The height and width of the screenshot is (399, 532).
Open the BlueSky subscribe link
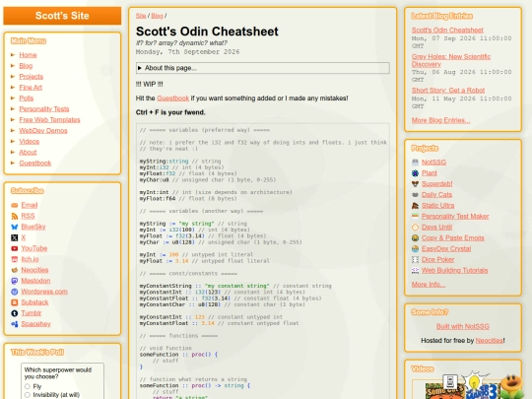[33, 227]
